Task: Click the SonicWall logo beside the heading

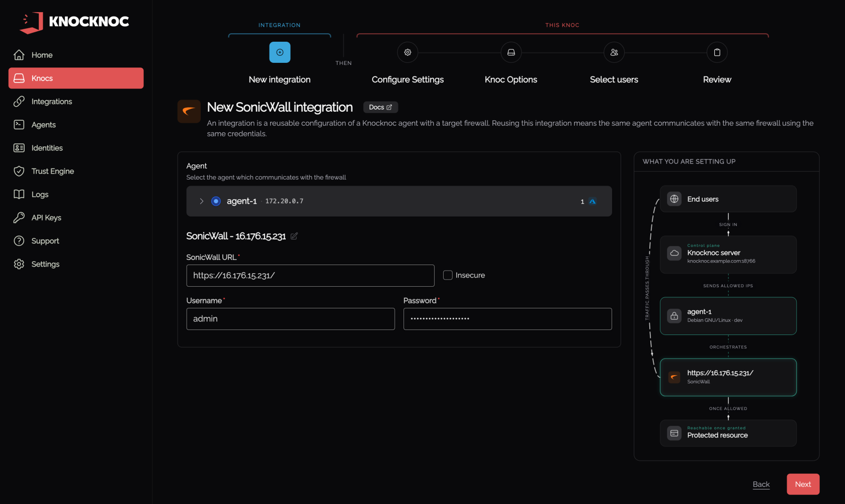Action: (x=189, y=111)
